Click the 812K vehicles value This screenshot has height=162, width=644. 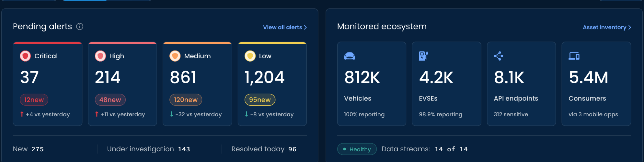(x=362, y=77)
